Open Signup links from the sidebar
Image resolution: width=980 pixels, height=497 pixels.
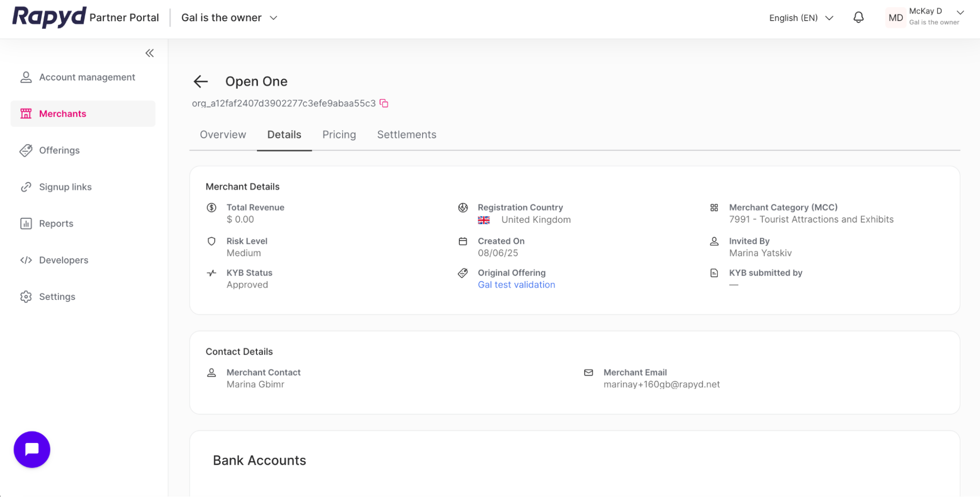(x=65, y=186)
